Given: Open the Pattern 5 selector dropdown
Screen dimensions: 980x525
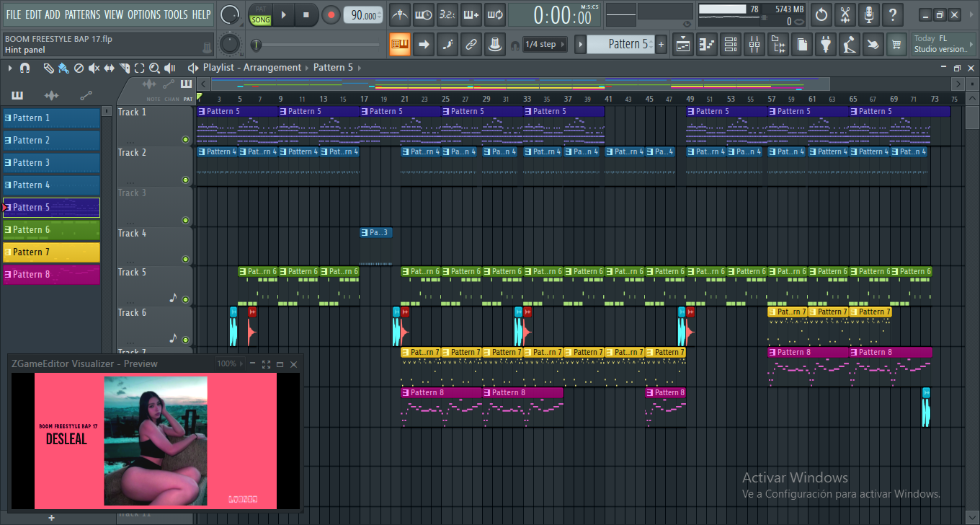Looking at the screenshot, I should 620,45.
